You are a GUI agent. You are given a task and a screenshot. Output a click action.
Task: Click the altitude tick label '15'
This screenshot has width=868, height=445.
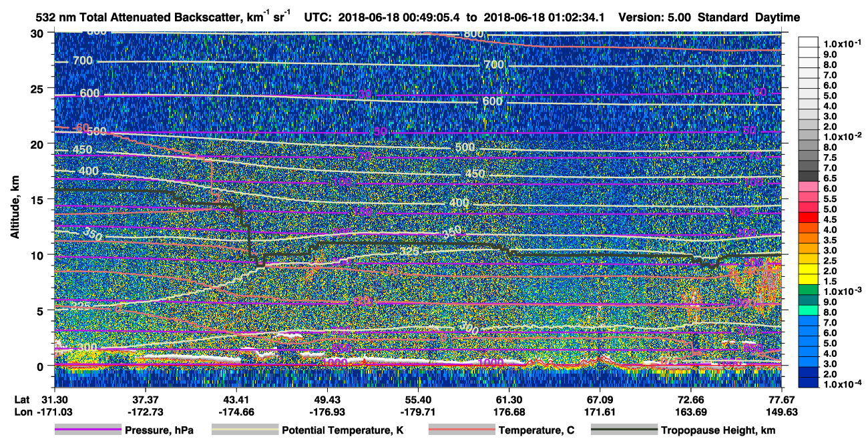38,199
